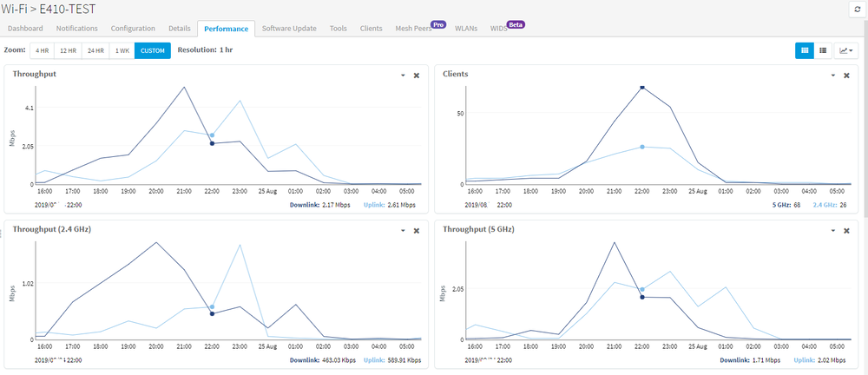The width and height of the screenshot is (868, 375).
Task: Click Downlink data point in Throughput (2.4 GHz)
Action: pos(212,313)
